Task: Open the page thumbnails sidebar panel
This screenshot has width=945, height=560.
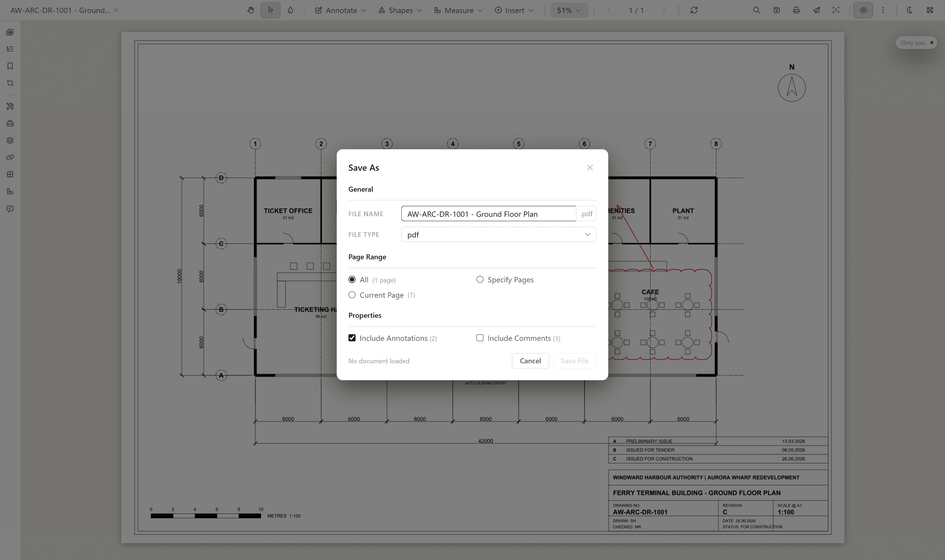Action: pyautogui.click(x=10, y=32)
